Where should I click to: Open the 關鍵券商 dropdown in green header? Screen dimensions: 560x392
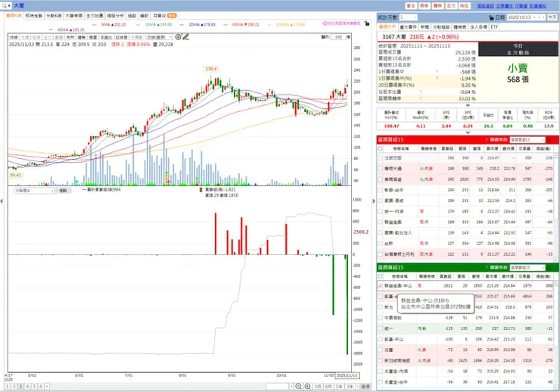pyautogui.click(x=527, y=267)
